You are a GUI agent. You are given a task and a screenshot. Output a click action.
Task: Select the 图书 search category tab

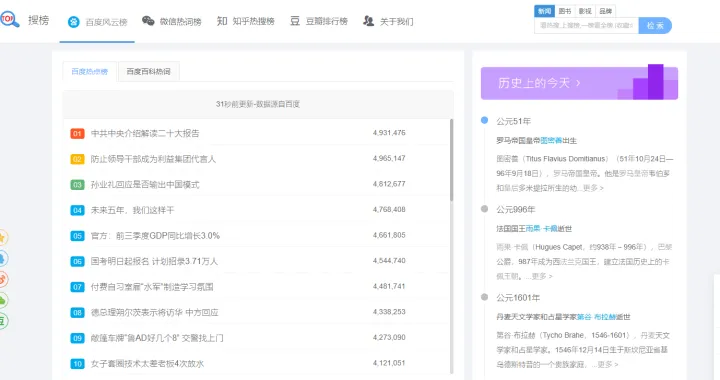tap(565, 11)
